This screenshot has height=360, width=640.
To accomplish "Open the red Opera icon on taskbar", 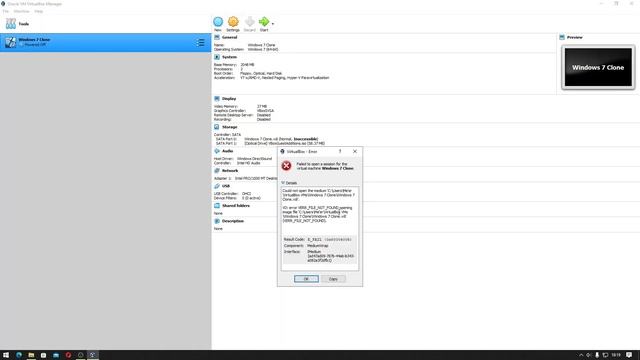I will (x=68, y=355).
